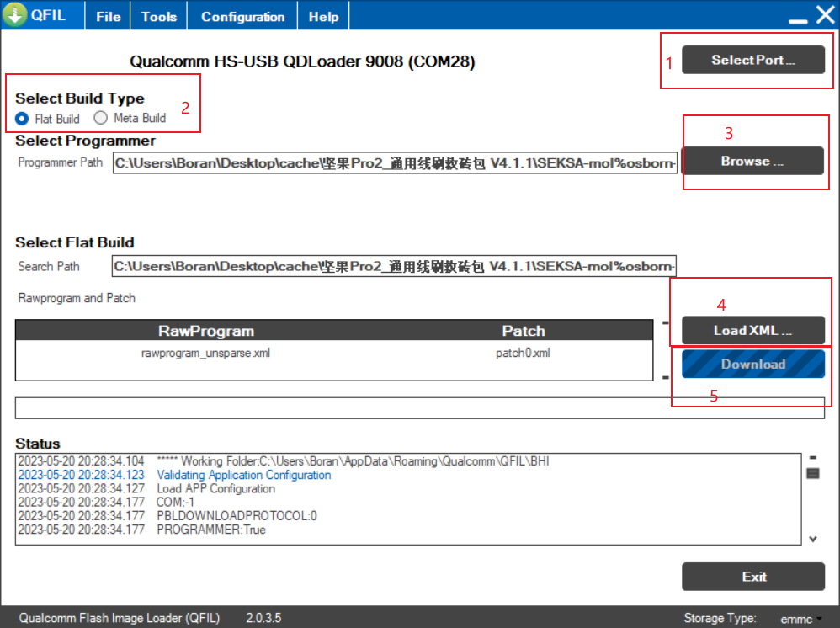Click the status log scroll-down arrow
The image size is (840, 628).
point(813,539)
